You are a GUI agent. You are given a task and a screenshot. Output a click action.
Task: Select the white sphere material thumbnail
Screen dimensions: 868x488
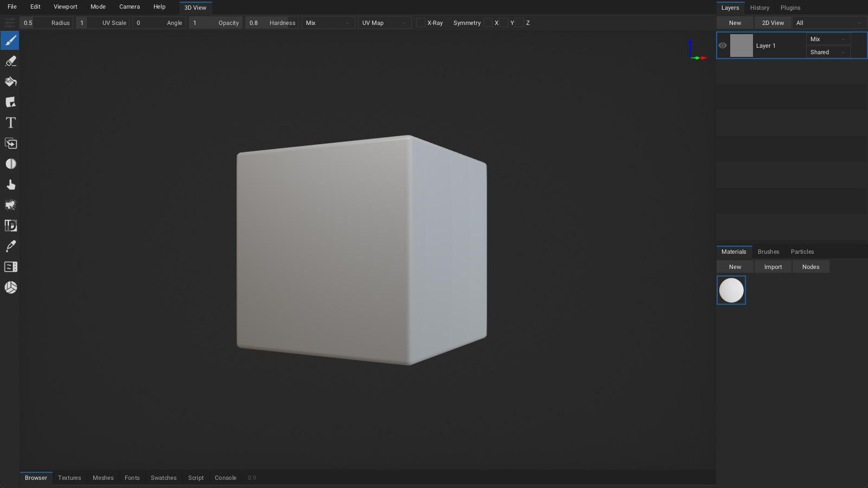[x=731, y=290]
